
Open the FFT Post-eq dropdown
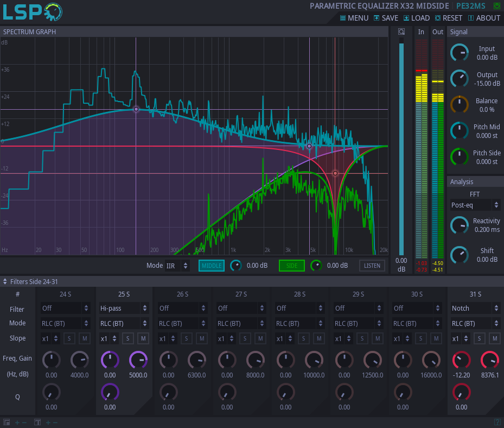point(475,205)
